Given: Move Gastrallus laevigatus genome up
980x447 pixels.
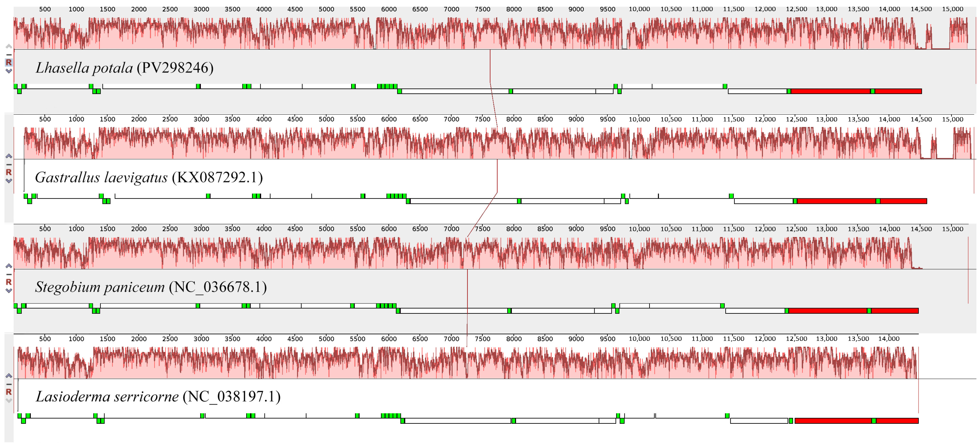Looking at the screenshot, I should (9, 156).
